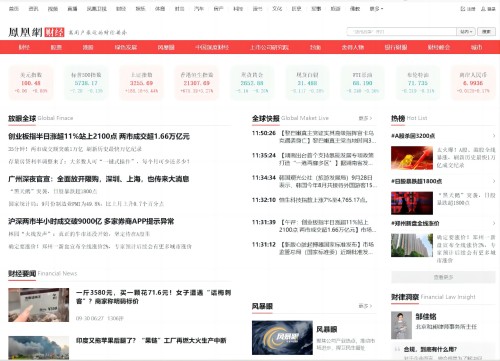Viewport: 500px width, 361px height.
Task: Open 财经峰会 tab in red nav bar
Action: 439,47
